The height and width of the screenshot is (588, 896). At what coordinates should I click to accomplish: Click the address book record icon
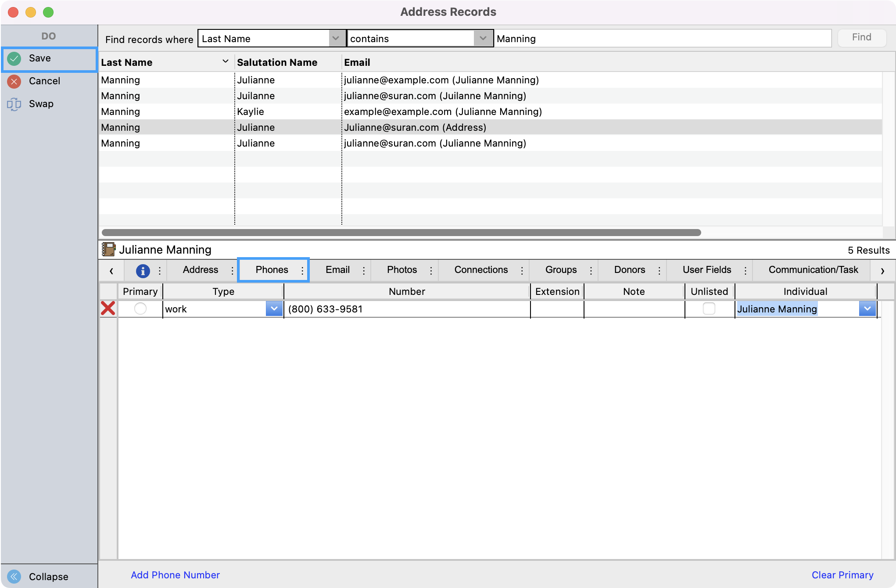tap(108, 249)
